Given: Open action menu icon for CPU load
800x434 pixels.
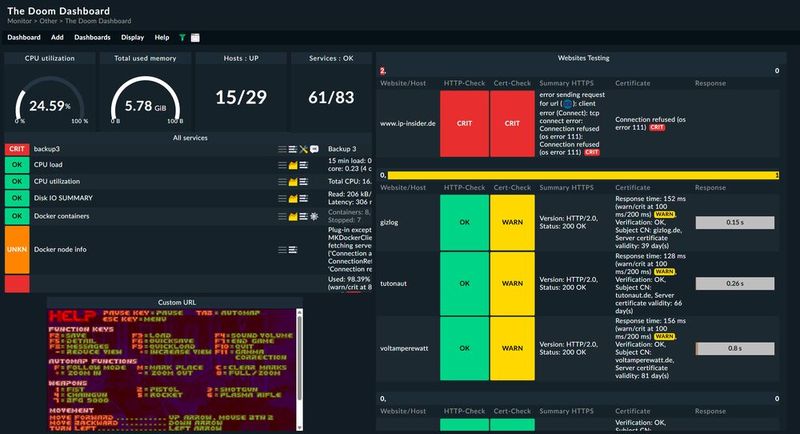Looking at the screenshot, I should (x=282, y=165).
